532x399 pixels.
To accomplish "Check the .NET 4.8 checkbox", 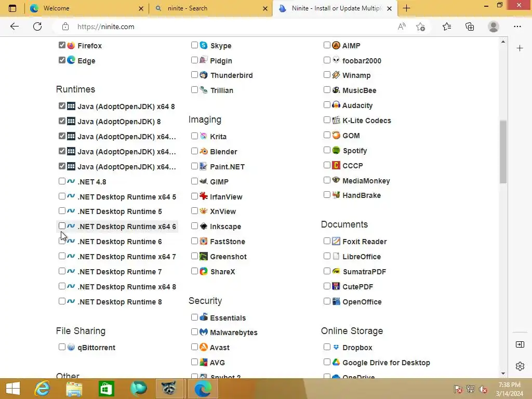I will (62, 181).
